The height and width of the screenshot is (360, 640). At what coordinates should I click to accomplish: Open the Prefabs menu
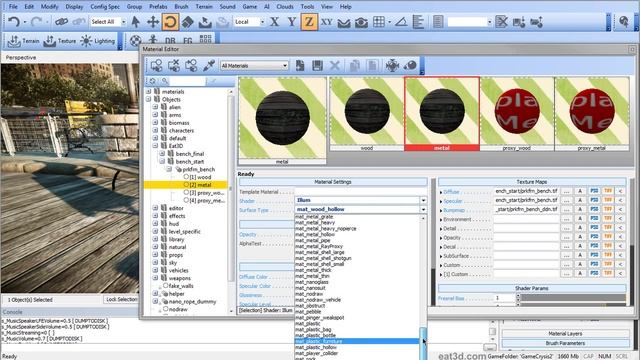point(158,7)
